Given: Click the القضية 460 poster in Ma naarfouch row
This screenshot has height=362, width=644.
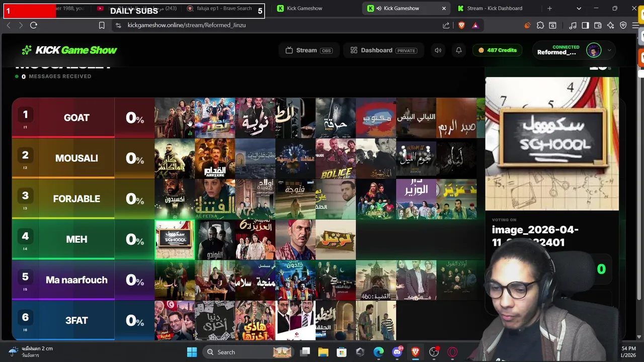Looking at the screenshot, I should coord(376,280).
